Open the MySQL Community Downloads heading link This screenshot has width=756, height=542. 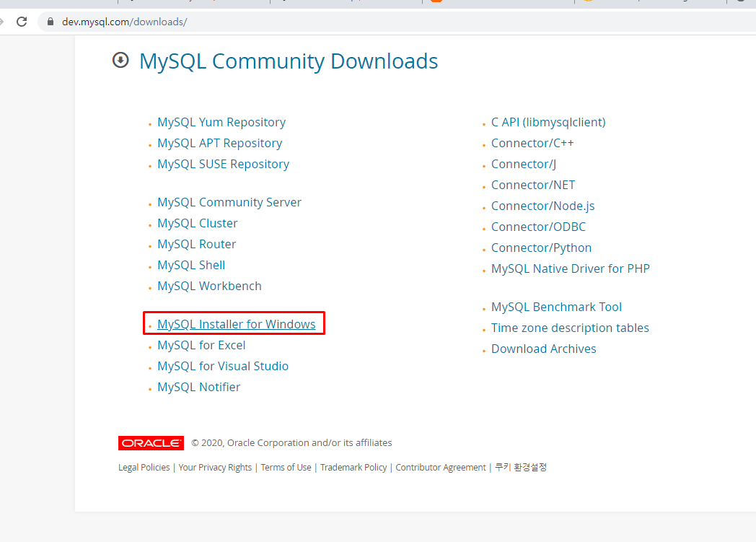pyautogui.click(x=289, y=61)
